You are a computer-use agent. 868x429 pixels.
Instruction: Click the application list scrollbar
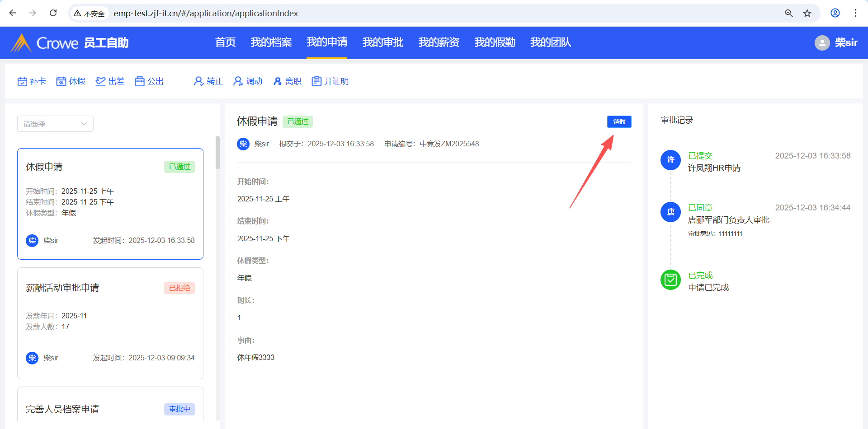pos(217,154)
